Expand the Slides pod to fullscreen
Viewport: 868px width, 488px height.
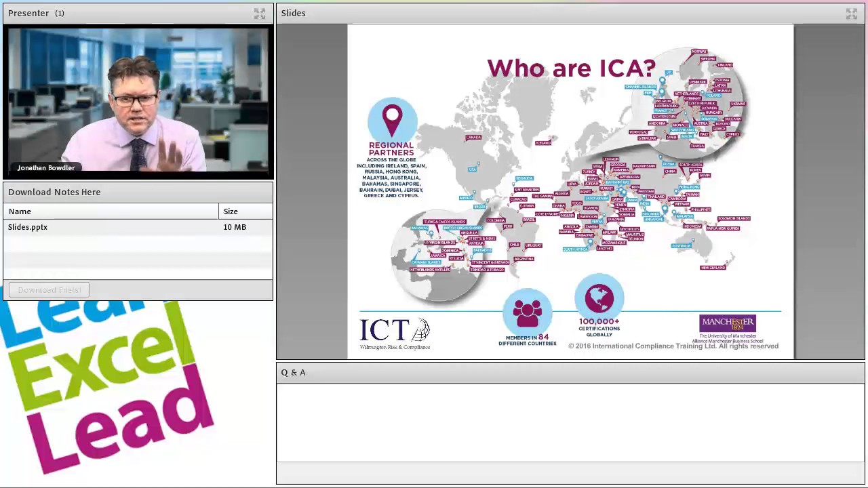852,14
